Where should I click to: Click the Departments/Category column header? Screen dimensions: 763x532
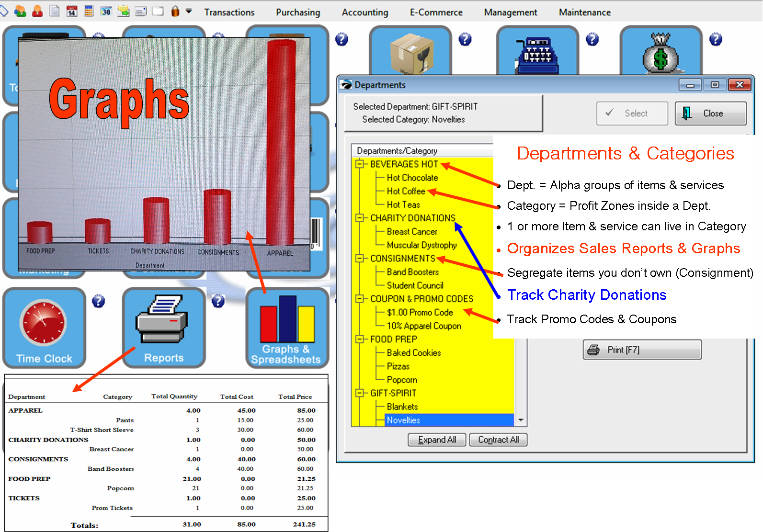[x=423, y=150]
